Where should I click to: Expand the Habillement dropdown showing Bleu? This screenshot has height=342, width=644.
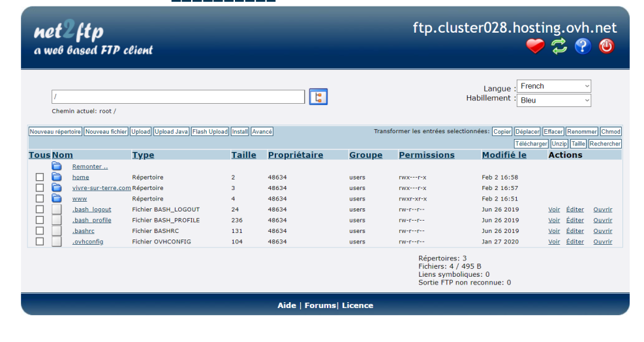(x=553, y=101)
